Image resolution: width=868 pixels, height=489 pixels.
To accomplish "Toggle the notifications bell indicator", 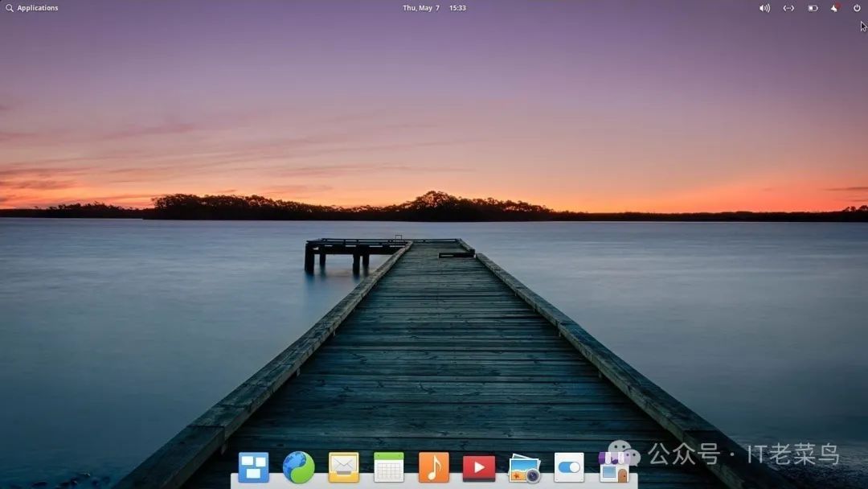I will [x=833, y=7].
